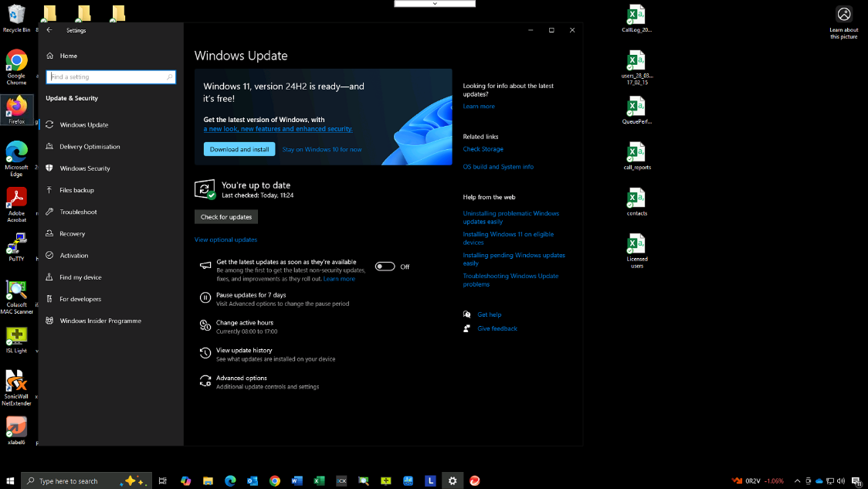Image resolution: width=868 pixels, height=489 pixels.
Task: Select call_reports Excel file on desktop
Action: coord(636,156)
